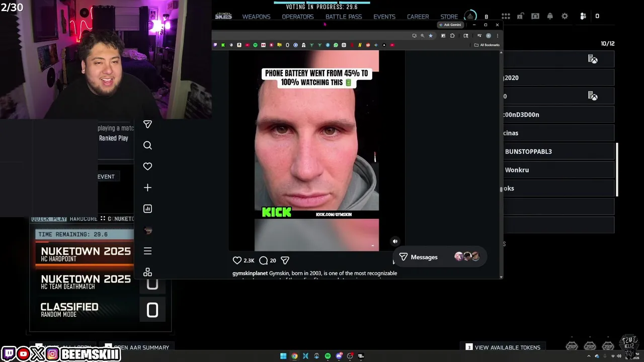This screenshot has width=644, height=362.
Task: Open Chrome from the Windows taskbar
Action: point(294,356)
